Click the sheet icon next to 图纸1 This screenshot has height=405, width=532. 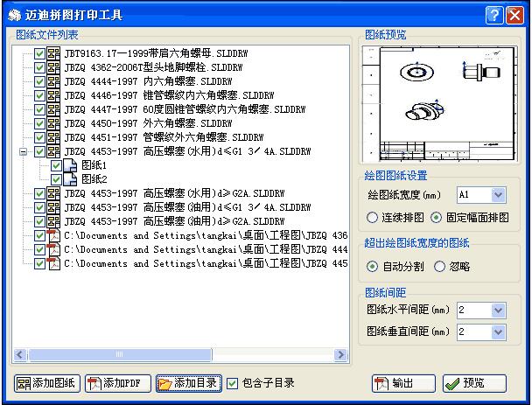tap(71, 165)
